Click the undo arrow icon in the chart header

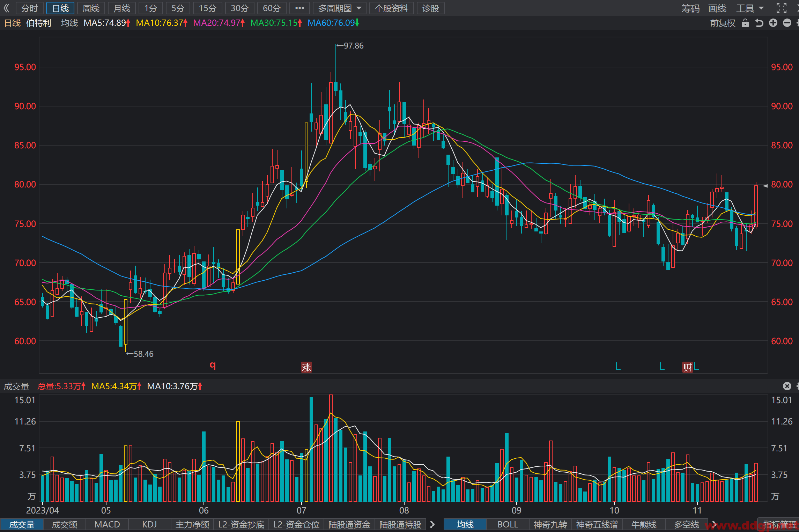(759, 23)
